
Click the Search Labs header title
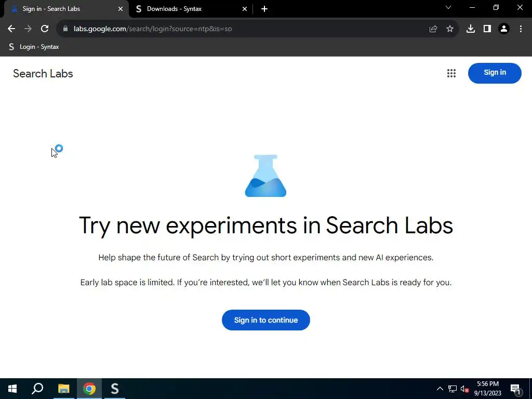[x=43, y=74]
